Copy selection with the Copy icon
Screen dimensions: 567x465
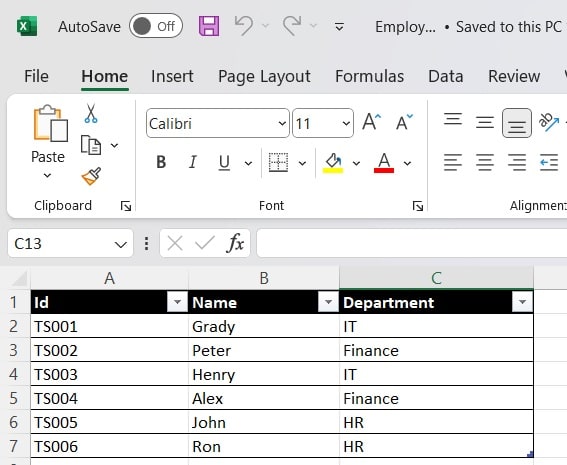click(91, 145)
